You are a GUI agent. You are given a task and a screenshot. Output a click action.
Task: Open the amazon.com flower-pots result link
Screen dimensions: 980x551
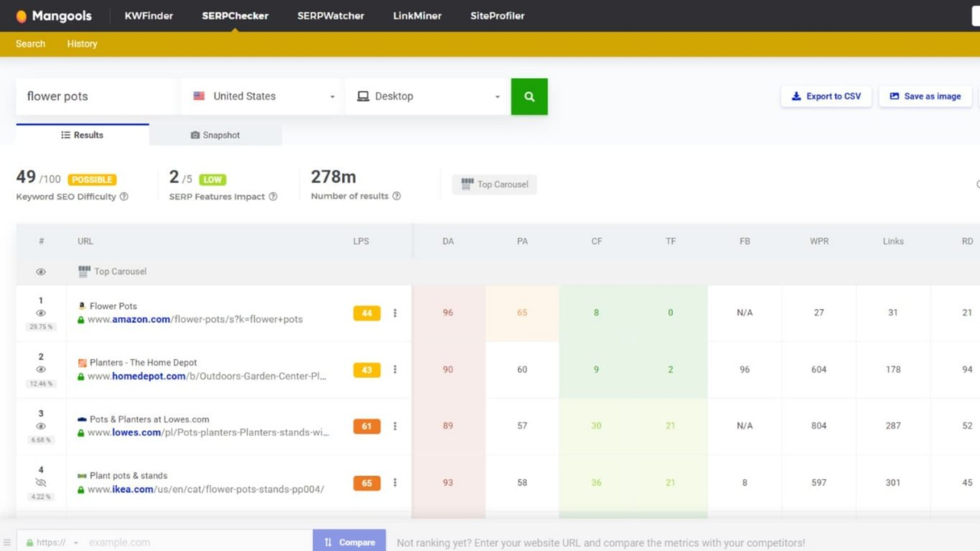[x=195, y=320]
